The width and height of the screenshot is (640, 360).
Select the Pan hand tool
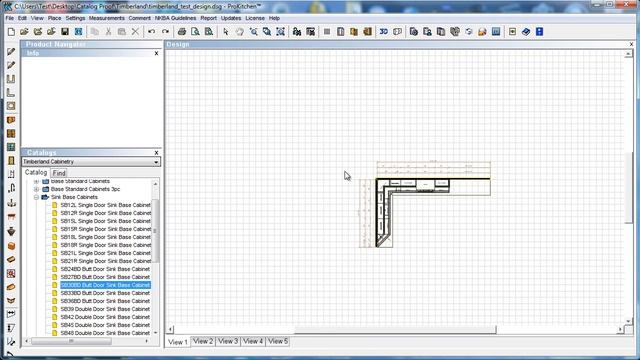(x=240, y=31)
